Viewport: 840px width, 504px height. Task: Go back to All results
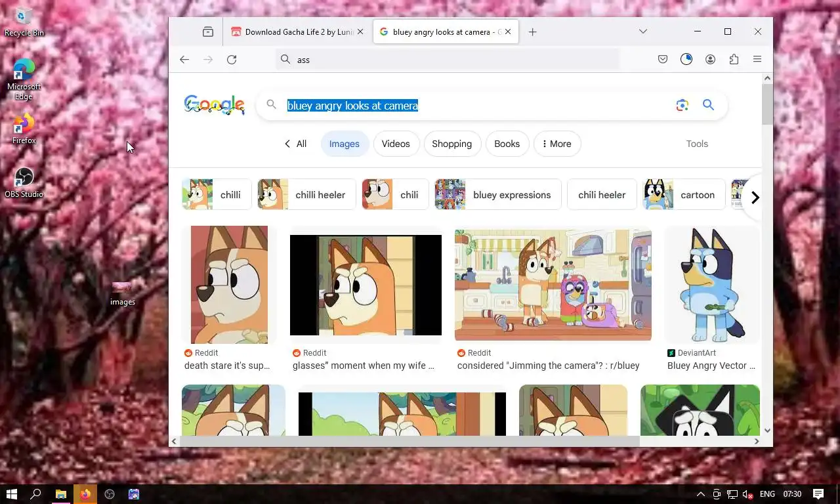point(295,144)
